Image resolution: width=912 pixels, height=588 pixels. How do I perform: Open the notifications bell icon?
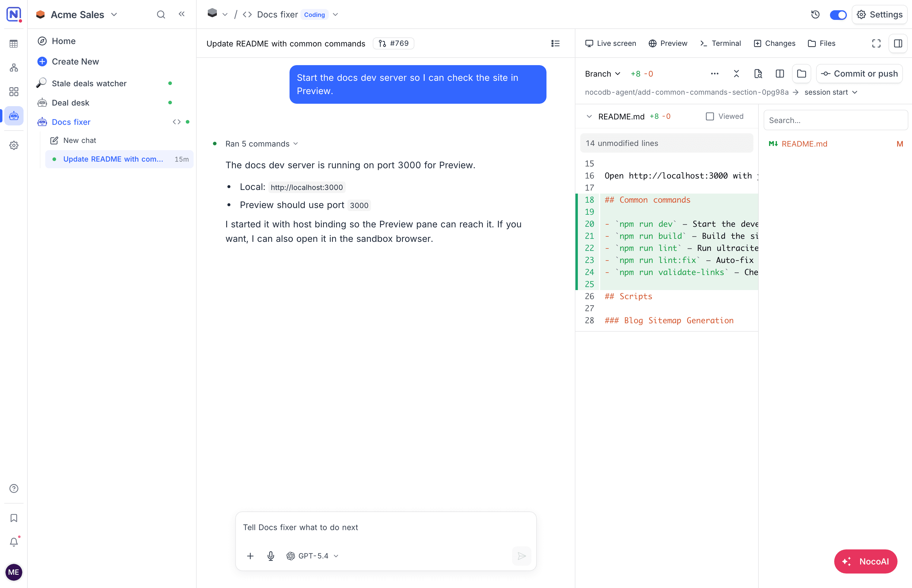coord(14,542)
